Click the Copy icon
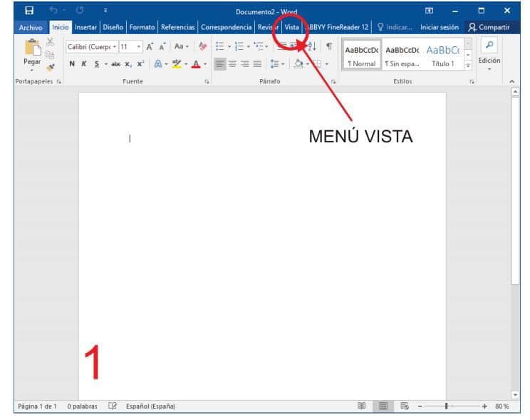This screenshot has width=530, height=420. (x=50, y=55)
